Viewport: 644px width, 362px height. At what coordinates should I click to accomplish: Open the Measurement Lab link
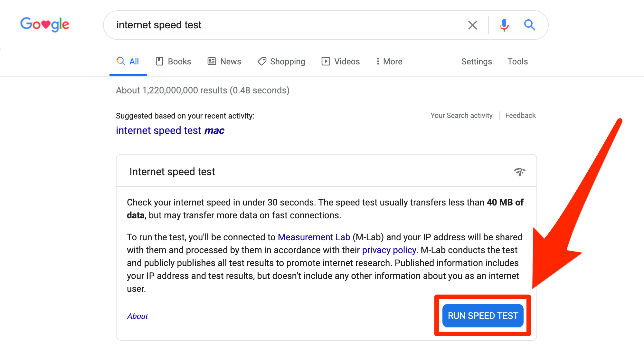[314, 237]
